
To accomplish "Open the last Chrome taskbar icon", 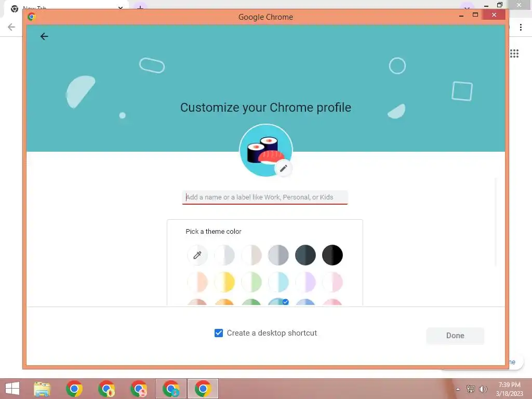I will coord(203,389).
